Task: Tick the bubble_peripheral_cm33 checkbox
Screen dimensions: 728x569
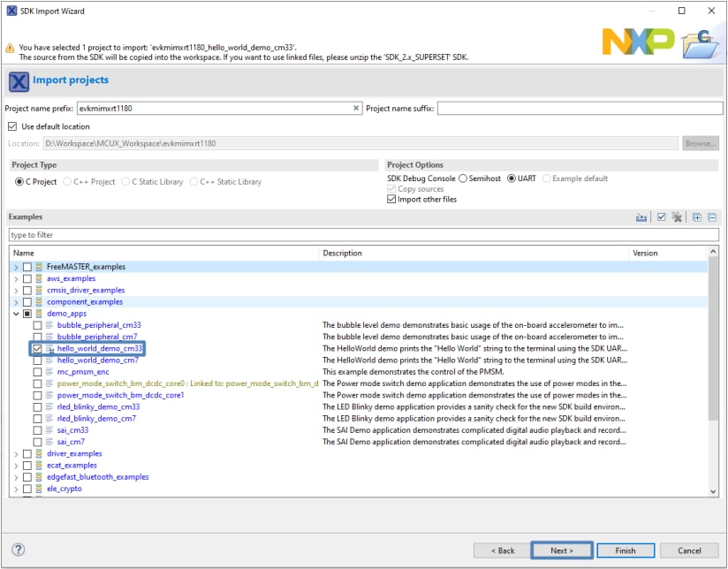Action: pos(38,325)
